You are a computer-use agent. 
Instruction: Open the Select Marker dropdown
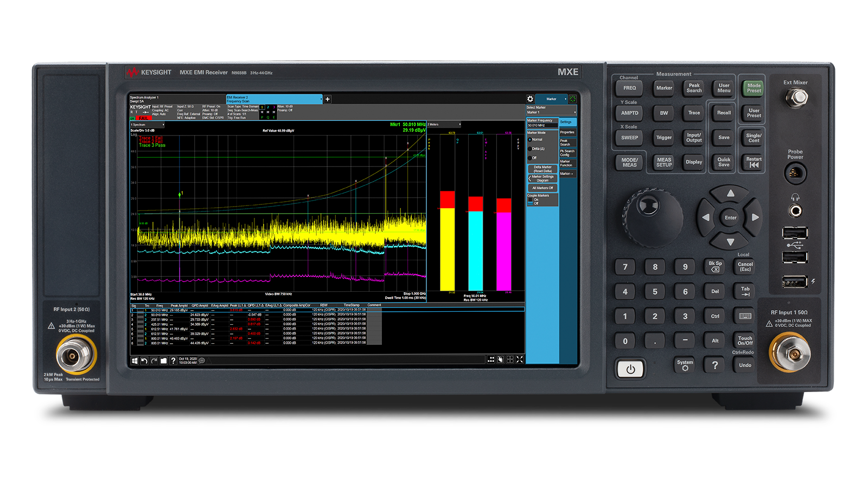[x=551, y=111]
